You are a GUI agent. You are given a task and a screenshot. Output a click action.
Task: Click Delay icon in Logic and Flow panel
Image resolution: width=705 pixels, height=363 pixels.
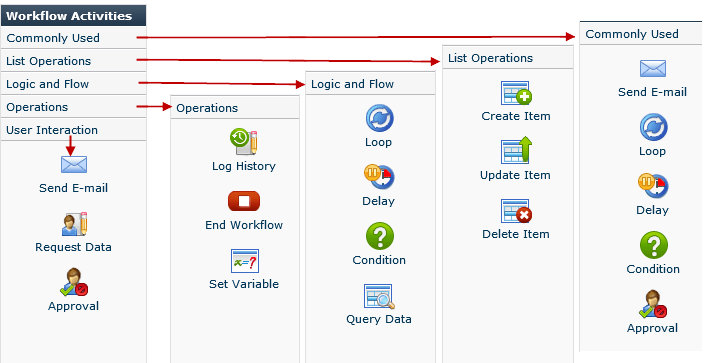coord(379,177)
